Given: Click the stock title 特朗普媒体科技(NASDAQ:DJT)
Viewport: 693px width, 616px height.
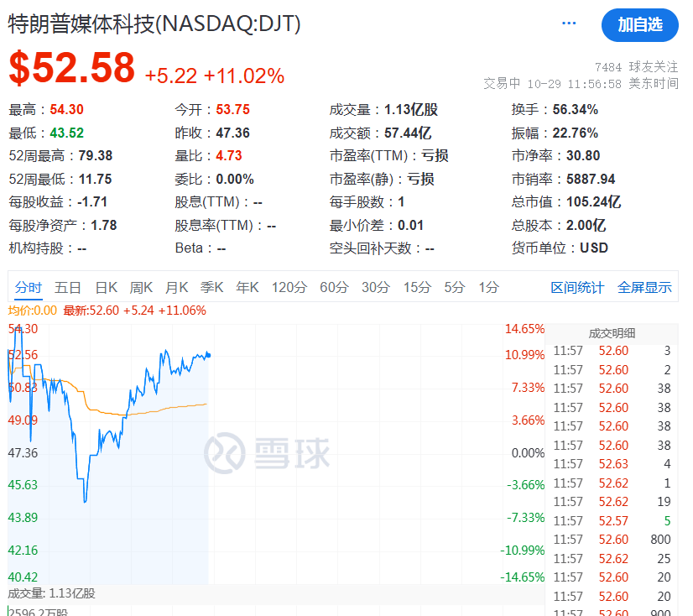Looking at the screenshot, I should point(154,23).
